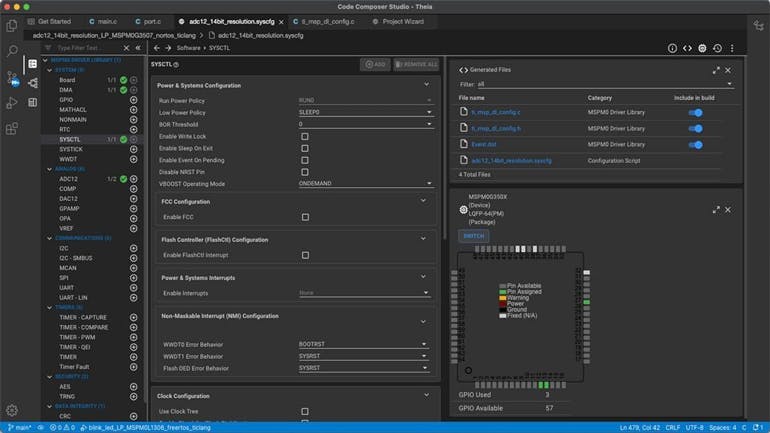The height and width of the screenshot is (433, 770).
Task: Add a DAC12 module with plus icon
Action: (x=134, y=199)
